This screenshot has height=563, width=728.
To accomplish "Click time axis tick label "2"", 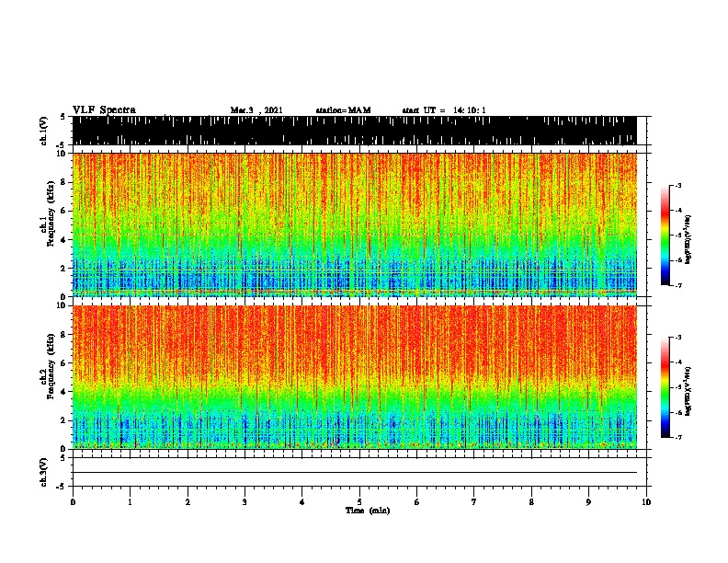I will (x=188, y=501).
